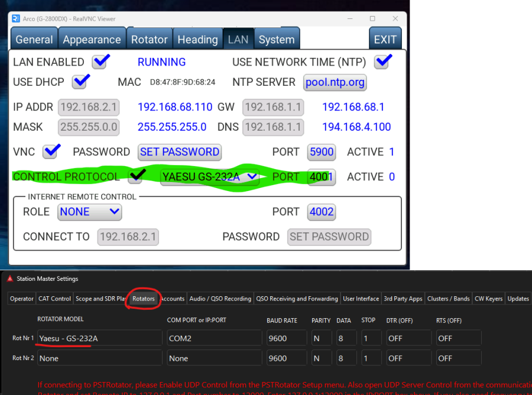This screenshot has width=532, height=395.
Task: Select the Heading tab
Action: pos(198,40)
